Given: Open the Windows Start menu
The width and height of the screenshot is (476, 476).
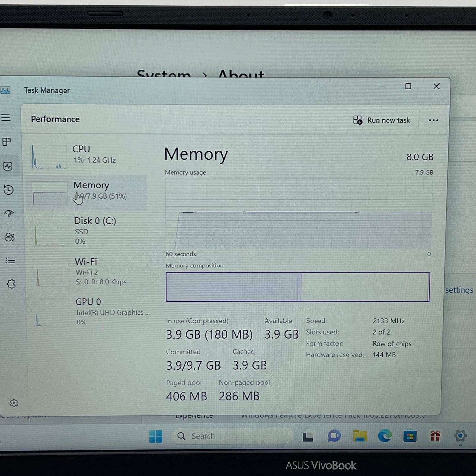Looking at the screenshot, I should click(155, 436).
